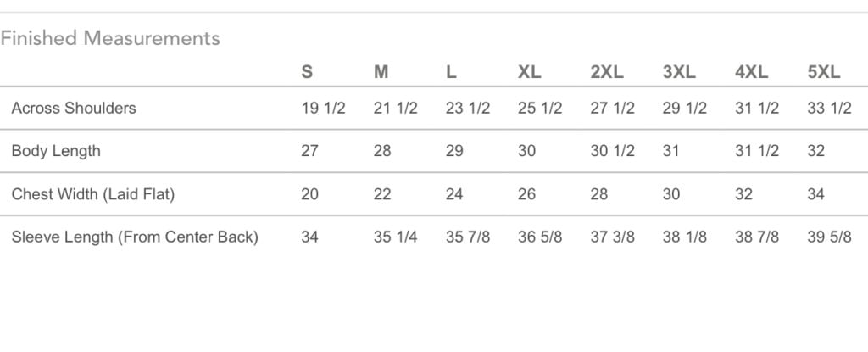Click the Body Length row label
The width and height of the screenshot is (868, 352).
click(x=56, y=151)
